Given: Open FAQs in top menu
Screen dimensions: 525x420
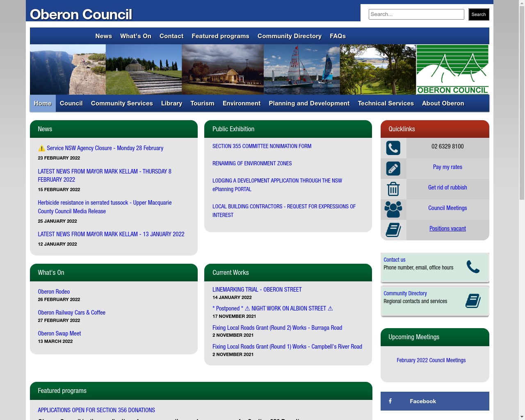Looking at the screenshot, I should coord(338,36).
